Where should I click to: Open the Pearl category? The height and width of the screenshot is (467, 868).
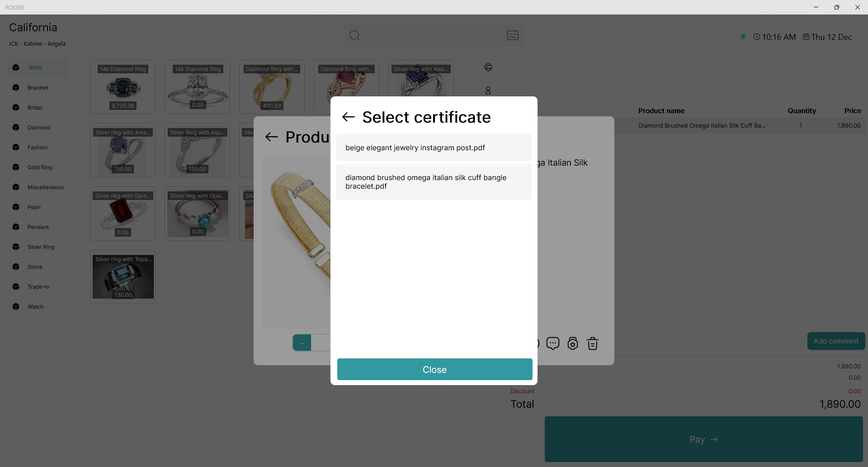38,207
